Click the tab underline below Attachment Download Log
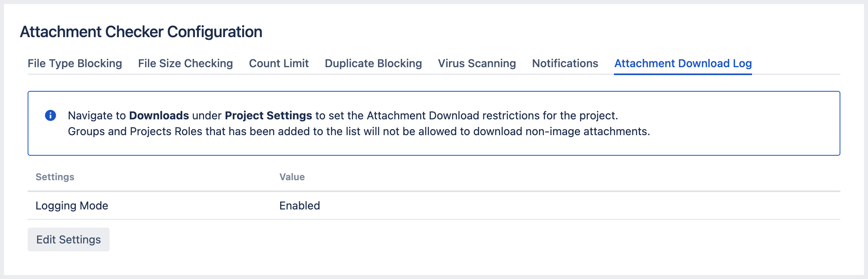Screen dimensions: 868x279 683,74
